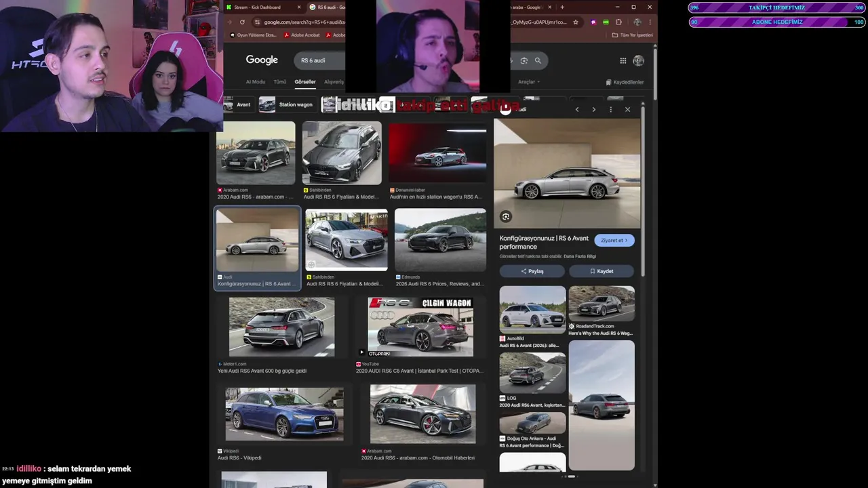Open the Google apps grid

click(623, 60)
